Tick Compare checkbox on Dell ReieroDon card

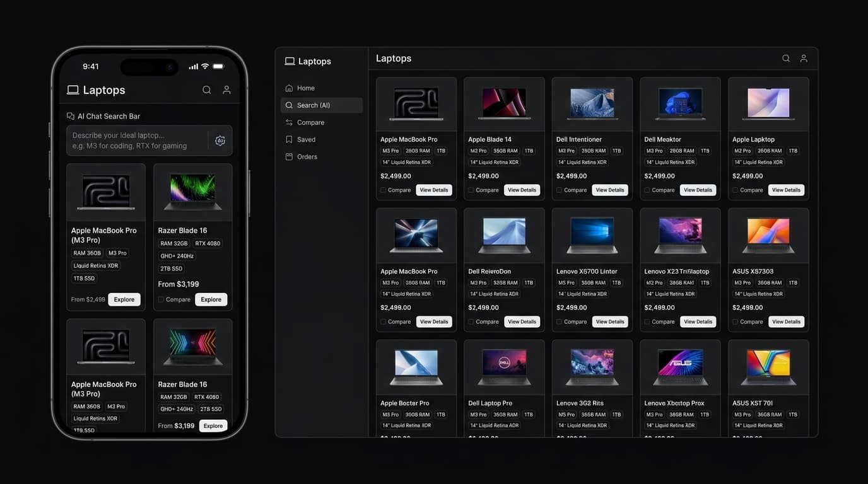pos(471,321)
